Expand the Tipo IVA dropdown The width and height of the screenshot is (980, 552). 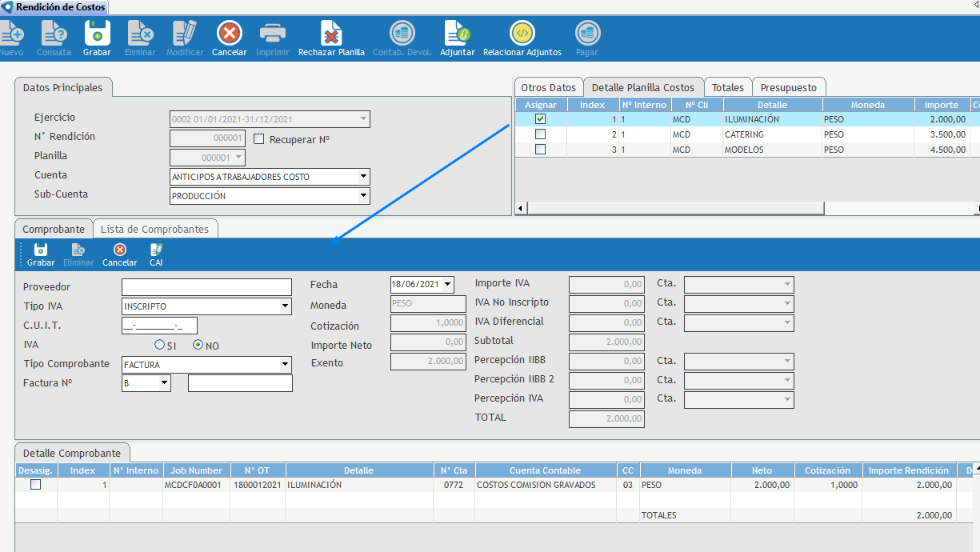[x=286, y=306]
